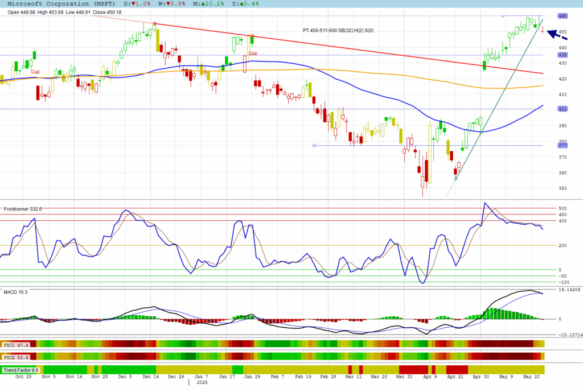Click the Low 448.91 value

(x=78, y=13)
